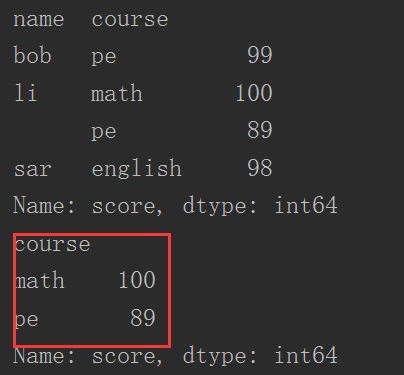404x375 pixels.
Task: Select 'math' in the second output
Action: click(x=40, y=280)
